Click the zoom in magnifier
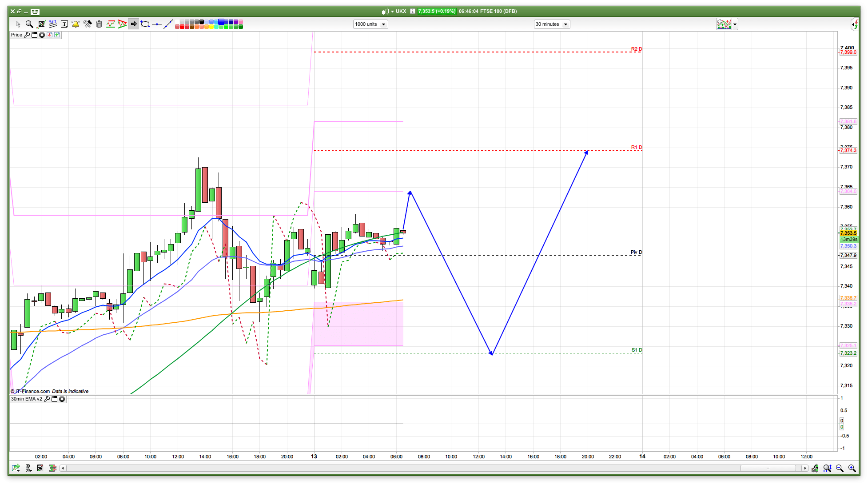Screen dimensions: 868x485 pyautogui.click(x=852, y=468)
